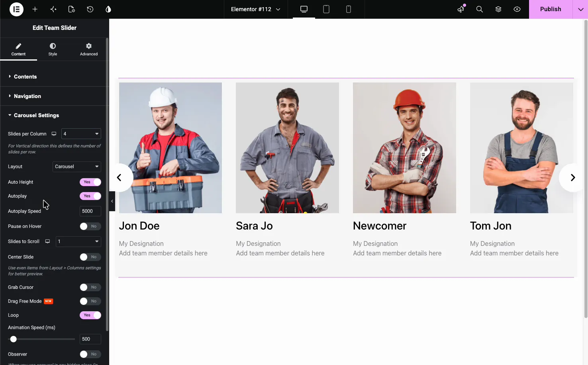Click the Edit Team Slider panel title

55,28
